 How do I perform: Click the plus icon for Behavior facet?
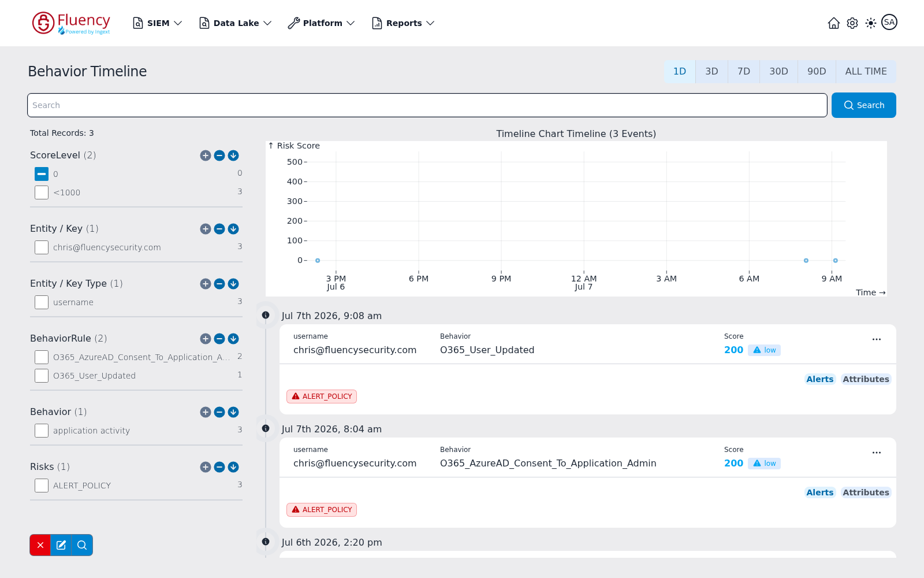pos(206,412)
